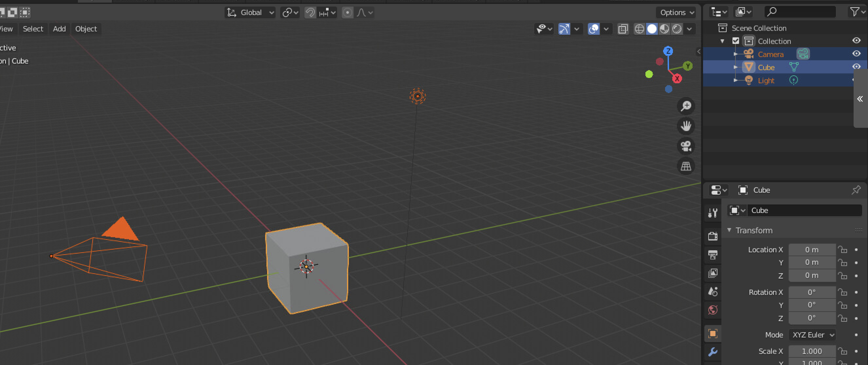Viewport: 868px width, 365px height.
Task: Open outliner display mode dropdown
Action: (x=719, y=12)
